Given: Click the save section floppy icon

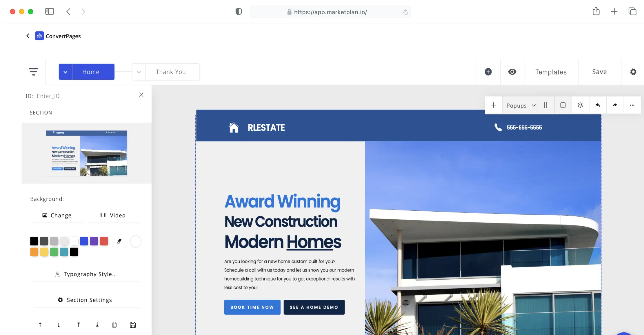Looking at the screenshot, I should (133, 325).
